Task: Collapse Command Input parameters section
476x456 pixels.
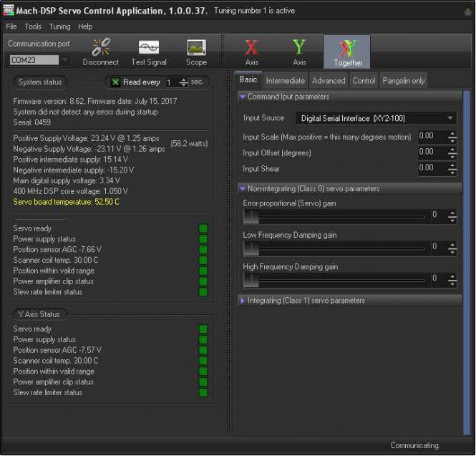Action: click(x=243, y=97)
